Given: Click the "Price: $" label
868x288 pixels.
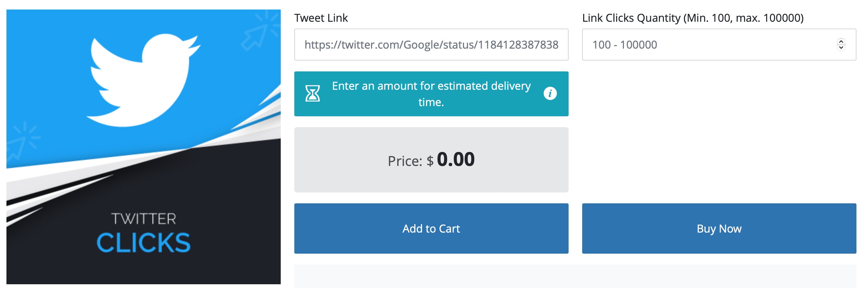Looking at the screenshot, I should point(410,161).
